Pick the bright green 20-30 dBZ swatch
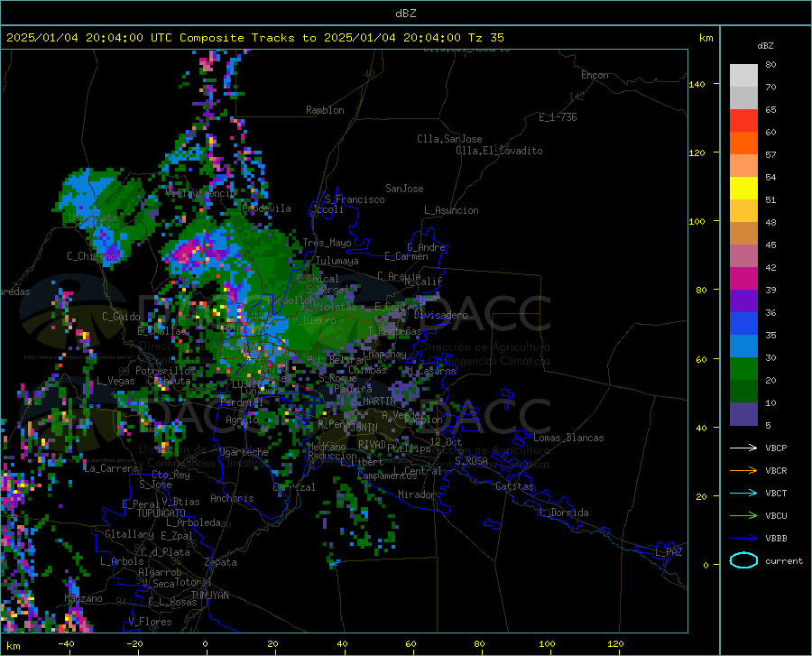The image size is (812, 656). (x=743, y=369)
